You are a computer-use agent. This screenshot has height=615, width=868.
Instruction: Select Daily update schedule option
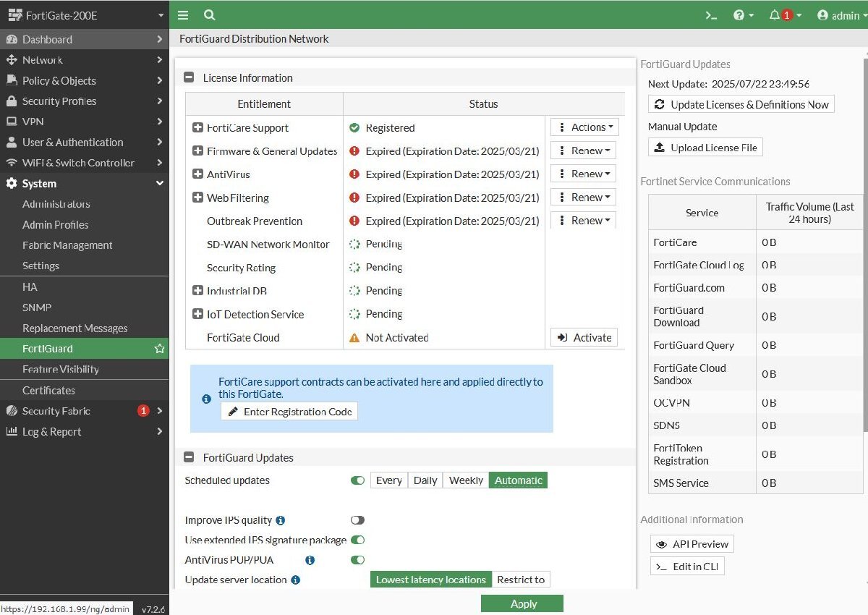(425, 480)
